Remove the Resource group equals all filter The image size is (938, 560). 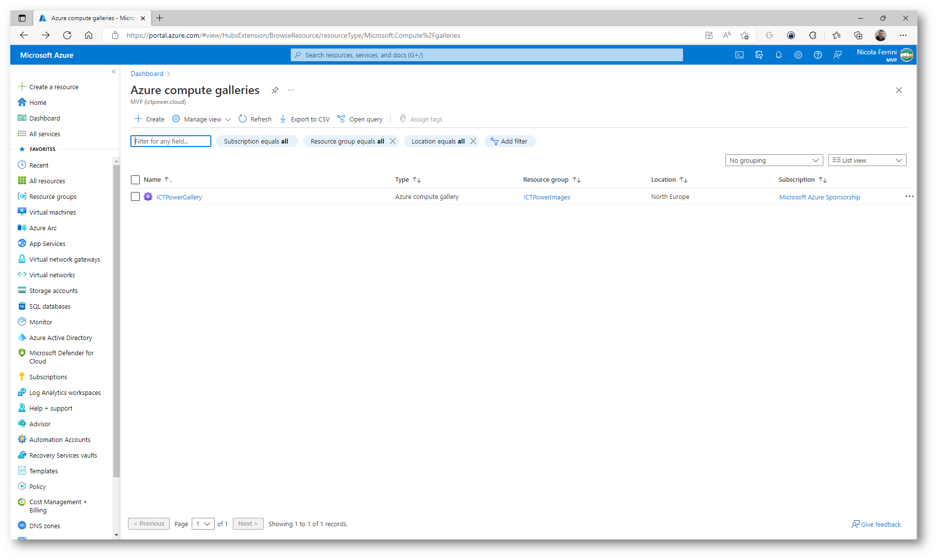[x=393, y=141]
